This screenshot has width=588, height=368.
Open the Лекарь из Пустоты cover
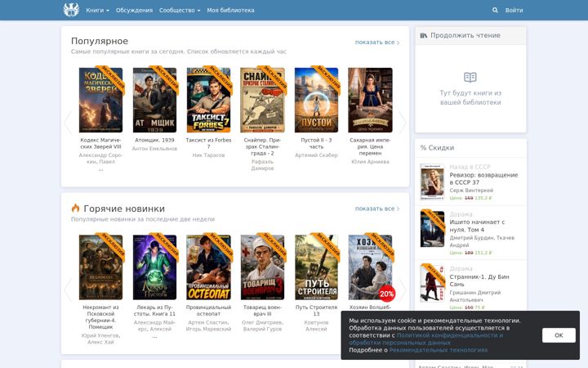[x=154, y=267]
